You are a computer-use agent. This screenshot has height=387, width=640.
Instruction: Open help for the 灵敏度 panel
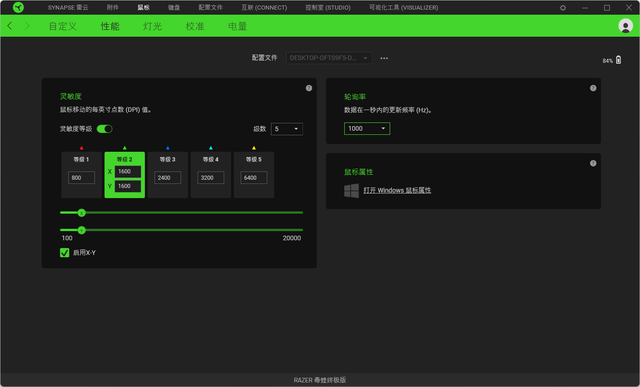309,88
